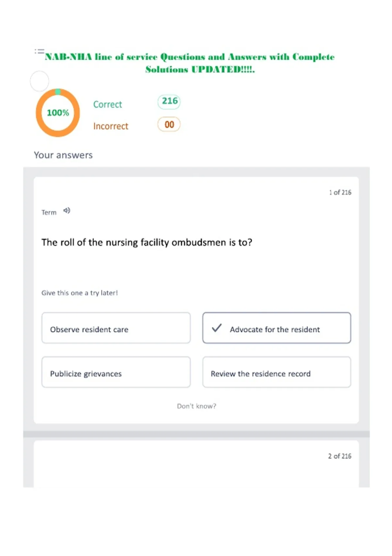Click the 100% donut progress chart
The width and height of the screenshot is (392, 556).
58,113
